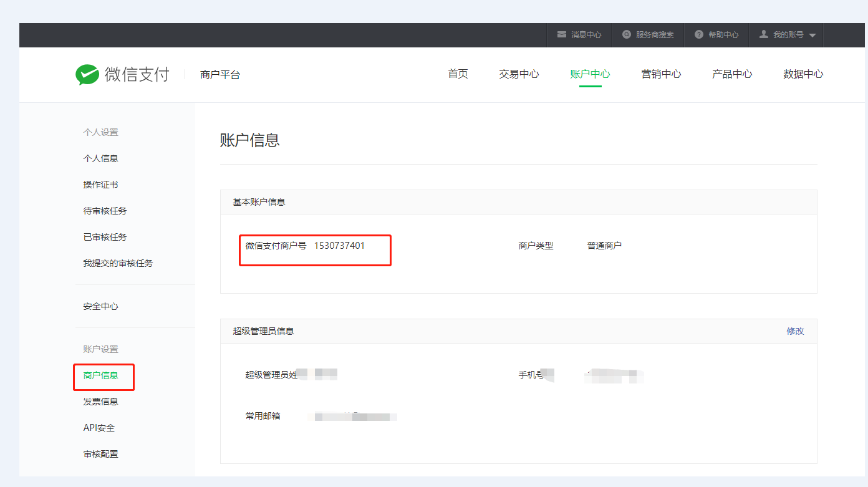Viewport: 868px width, 487px height.
Task: Click the user silhouette icon for 我的账号
Action: pyautogui.click(x=763, y=35)
